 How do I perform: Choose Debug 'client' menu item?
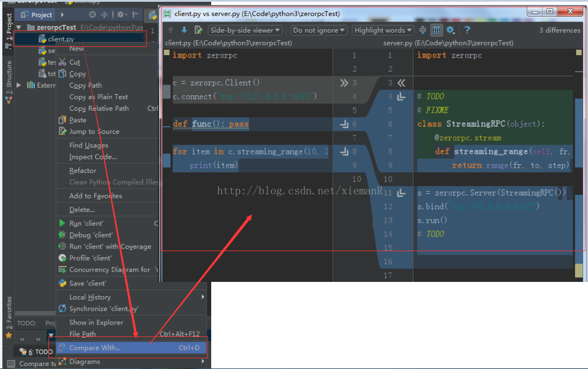click(107, 235)
